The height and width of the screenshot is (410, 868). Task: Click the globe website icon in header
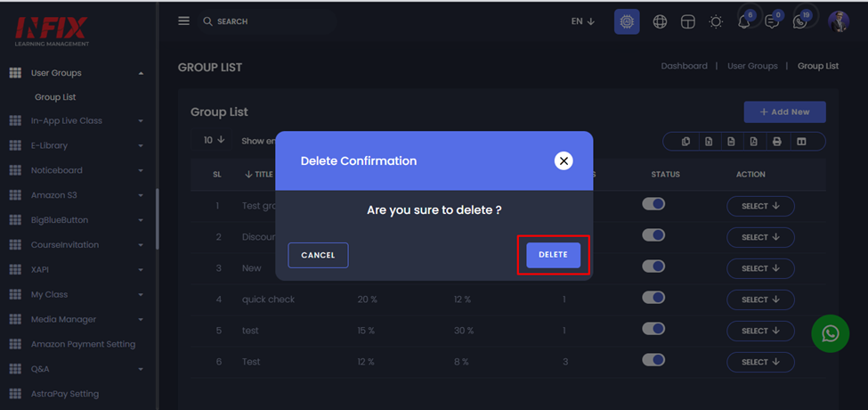660,21
